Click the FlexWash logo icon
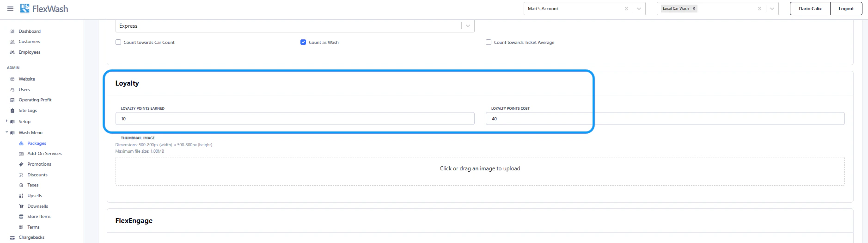The width and height of the screenshot is (868, 243). pos(24,8)
